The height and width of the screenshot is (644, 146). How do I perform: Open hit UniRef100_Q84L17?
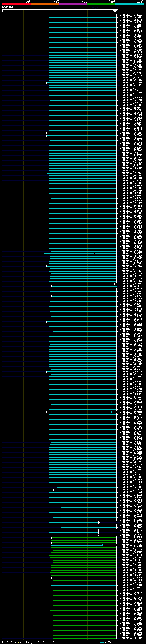point(131,55)
